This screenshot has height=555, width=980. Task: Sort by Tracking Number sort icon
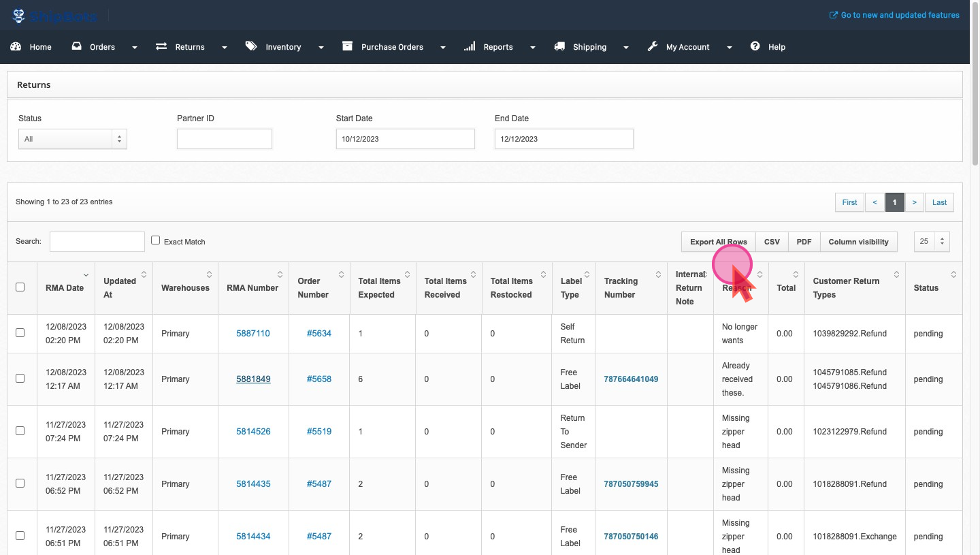click(x=658, y=274)
